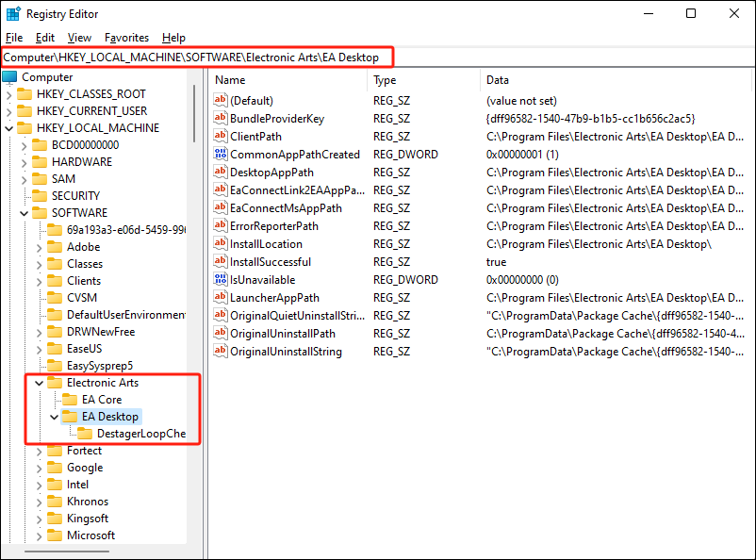
Task: Collapse the EA Desktop key
Action: coord(54,417)
